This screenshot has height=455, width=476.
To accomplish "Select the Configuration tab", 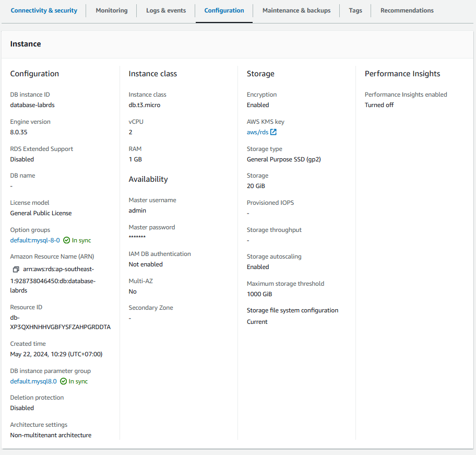I will click(x=224, y=10).
